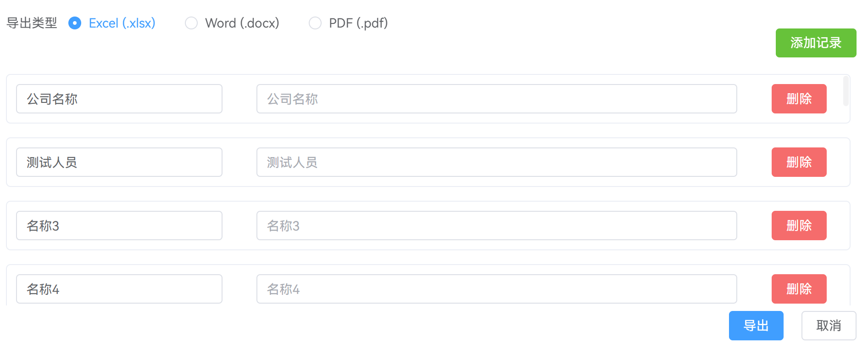The height and width of the screenshot is (350, 868).
Task: Edit the 测试人员 name field
Action: (x=119, y=162)
